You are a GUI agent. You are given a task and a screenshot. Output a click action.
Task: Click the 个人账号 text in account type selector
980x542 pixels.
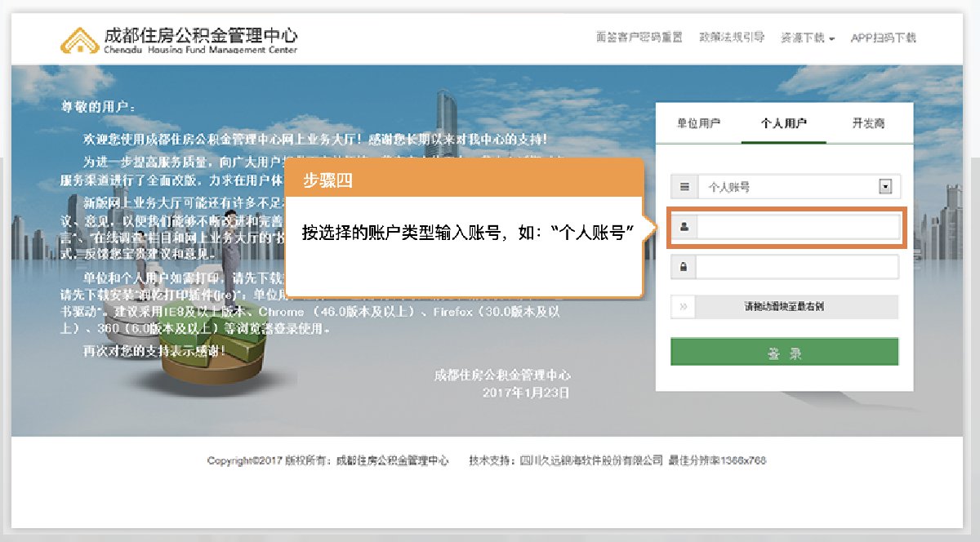point(728,187)
